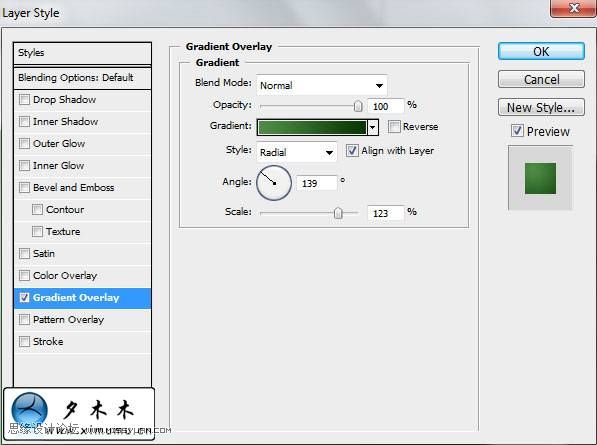Enable the Inner Shadow checkbox
The height and width of the screenshot is (445, 597).
click(24, 122)
